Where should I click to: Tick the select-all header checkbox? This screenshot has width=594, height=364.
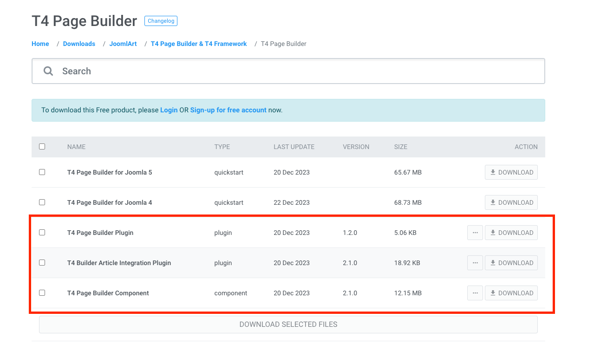42,147
